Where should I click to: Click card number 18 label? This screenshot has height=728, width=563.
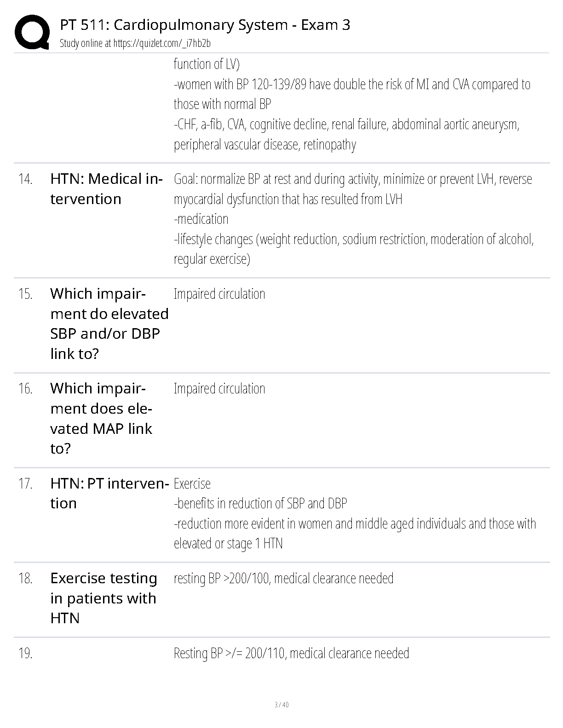click(x=26, y=578)
